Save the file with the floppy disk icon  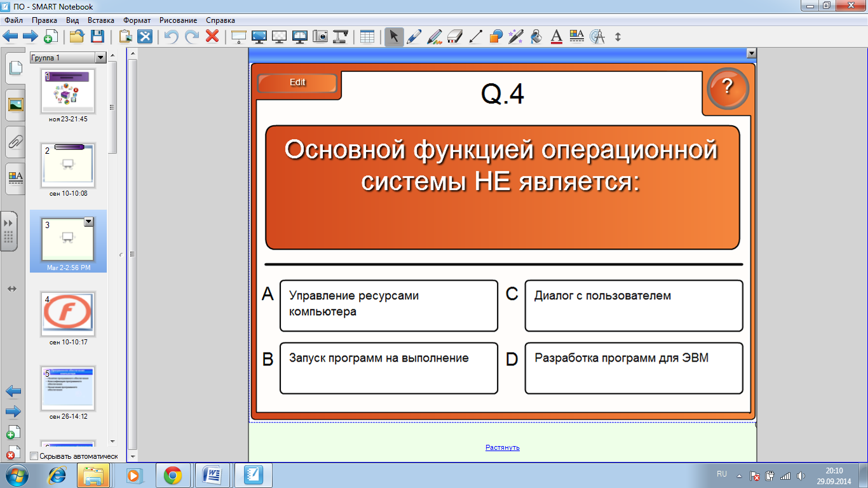tap(97, 36)
